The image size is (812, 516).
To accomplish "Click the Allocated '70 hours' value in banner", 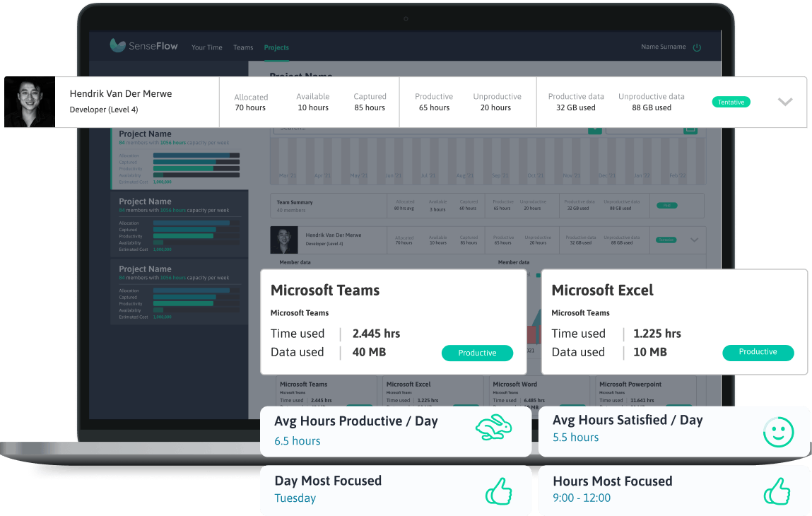I will 250,107.
